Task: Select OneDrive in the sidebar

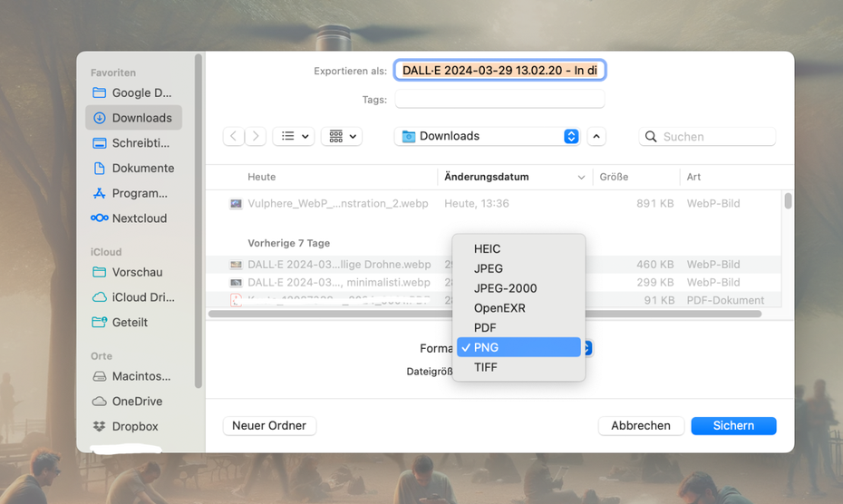Action: click(137, 401)
